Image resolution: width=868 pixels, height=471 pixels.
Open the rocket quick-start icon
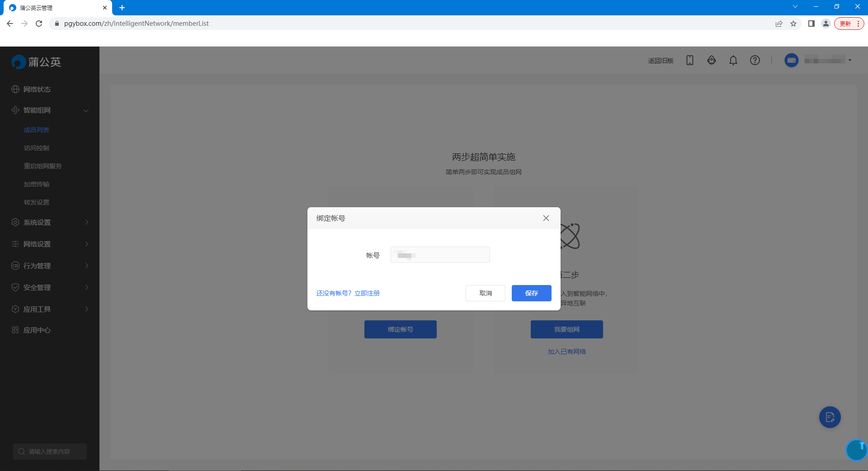point(711,60)
